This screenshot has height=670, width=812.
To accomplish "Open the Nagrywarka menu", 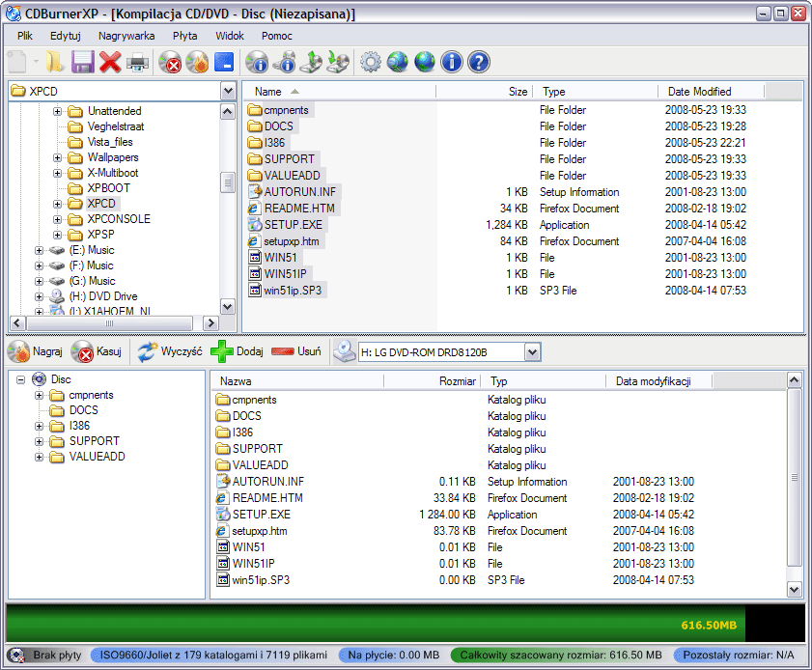I will (126, 36).
